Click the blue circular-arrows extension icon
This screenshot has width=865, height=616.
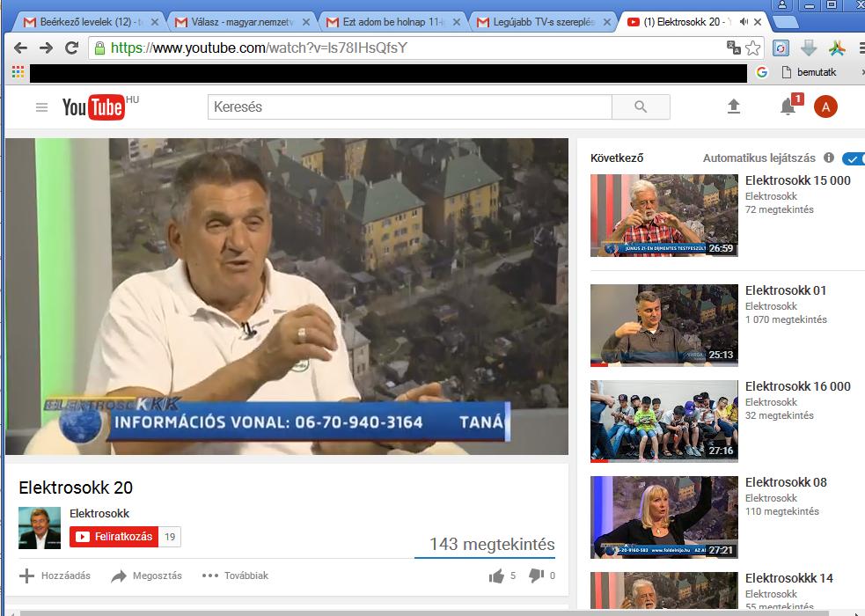(x=780, y=48)
